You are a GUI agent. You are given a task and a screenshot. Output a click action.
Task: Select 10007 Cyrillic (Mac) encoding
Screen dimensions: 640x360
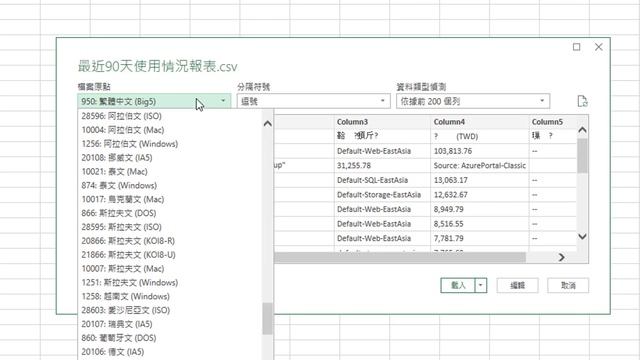[169, 269]
